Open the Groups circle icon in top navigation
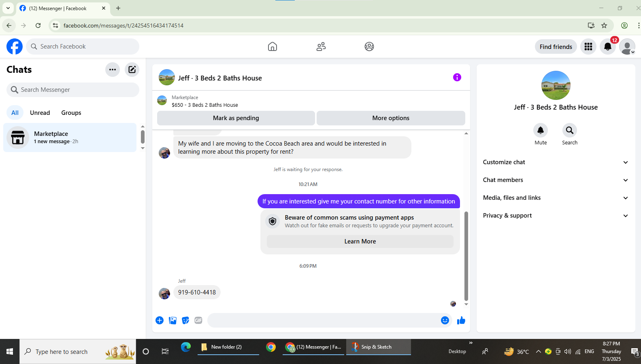641x364 pixels. coord(369,47)
